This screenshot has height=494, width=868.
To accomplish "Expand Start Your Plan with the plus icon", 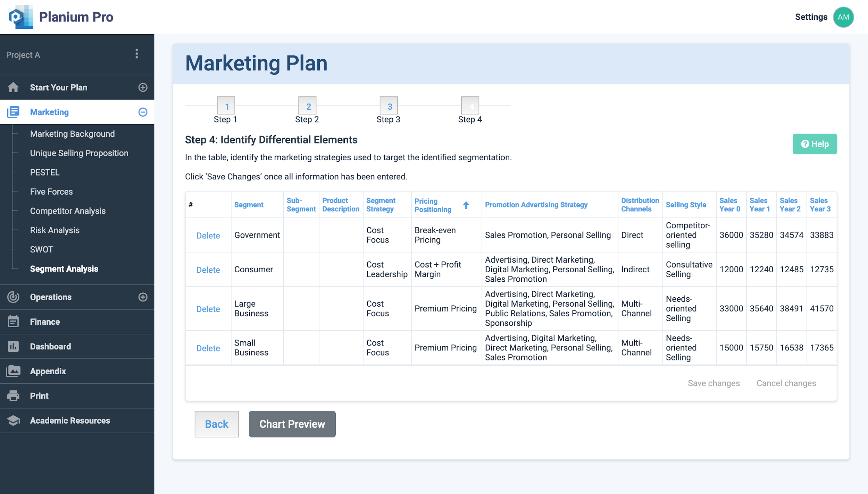I will (143, 87).
